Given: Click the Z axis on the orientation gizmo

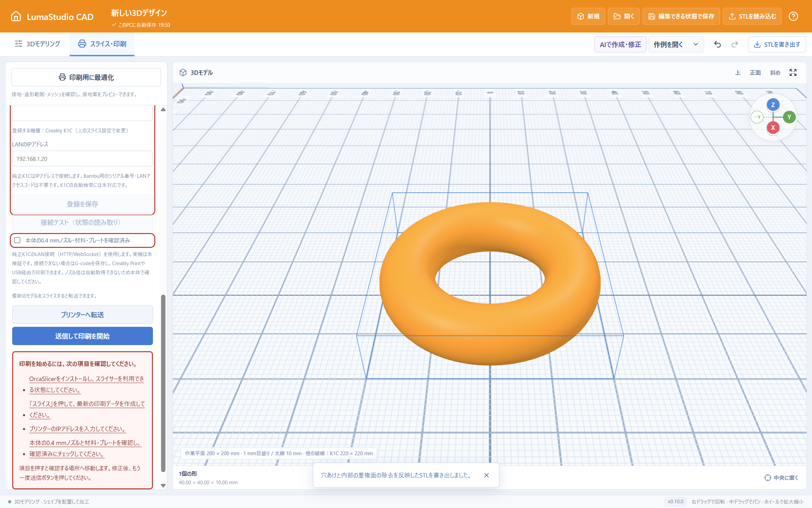Looking at the screenshot, I should pyautogui.click(x=773, y=105).
